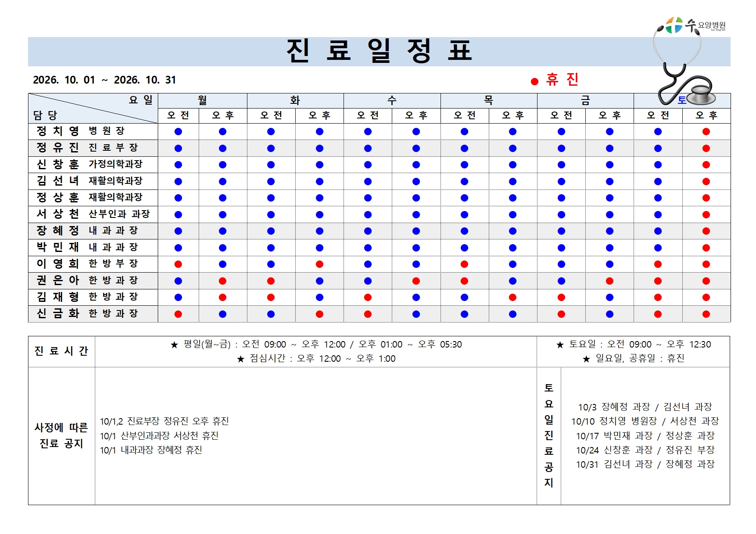The image size is (756, 534).
Task: Click 정치영 Saturday afternoon red dot
Action: point(706,131)
